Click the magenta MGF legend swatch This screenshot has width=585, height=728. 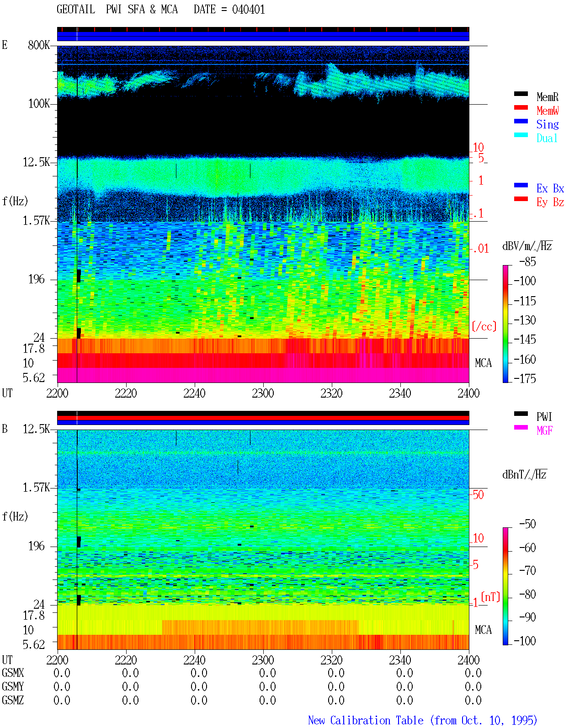click(521, 427)
